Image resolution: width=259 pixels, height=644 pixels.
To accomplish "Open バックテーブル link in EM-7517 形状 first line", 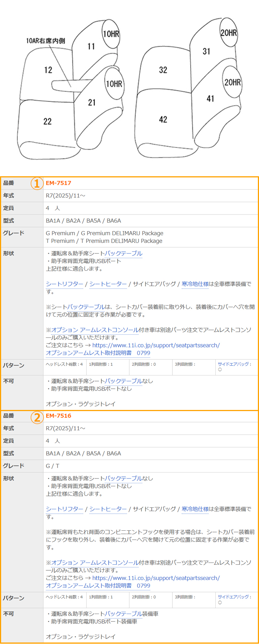I will (124, 254).
